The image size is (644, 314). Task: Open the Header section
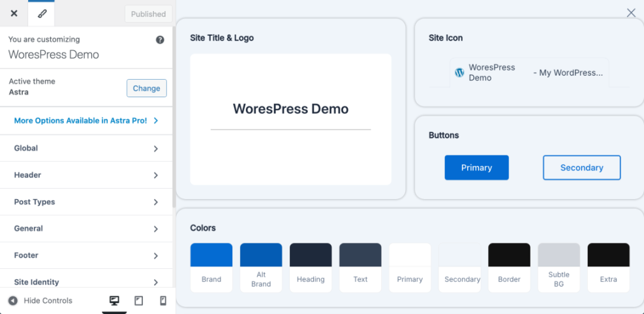[x=86, y=175]
